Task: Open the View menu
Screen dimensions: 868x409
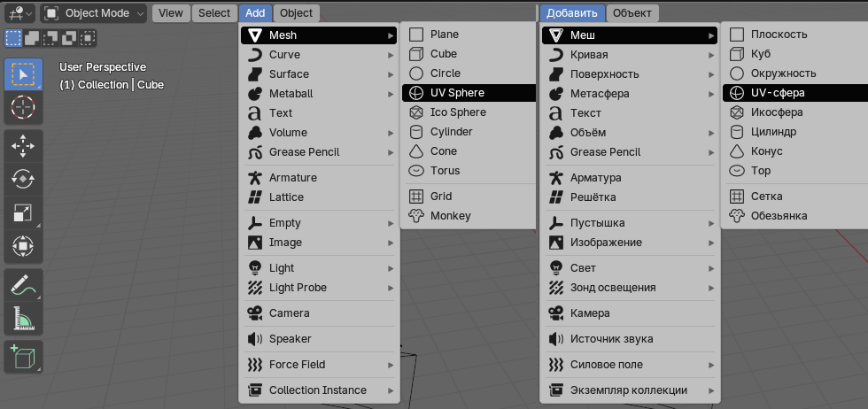Action: (x=171, y=13)
